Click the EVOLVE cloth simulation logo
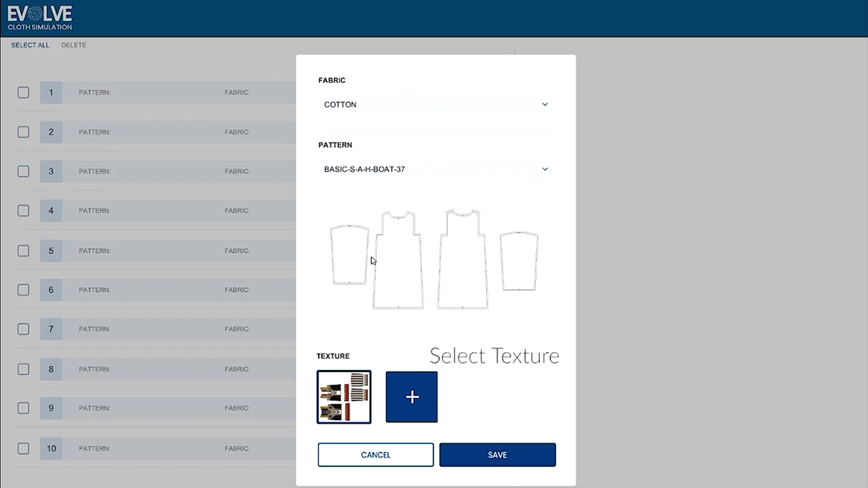The height and width of the screenshot is (488, 868). coord(40,17)
